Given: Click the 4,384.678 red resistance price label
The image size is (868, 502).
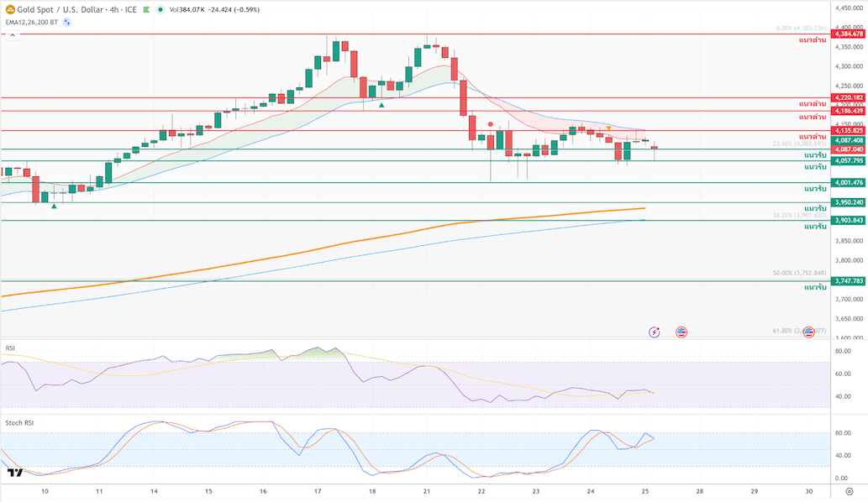Looking at the screenshot, I should pos(848,34).
